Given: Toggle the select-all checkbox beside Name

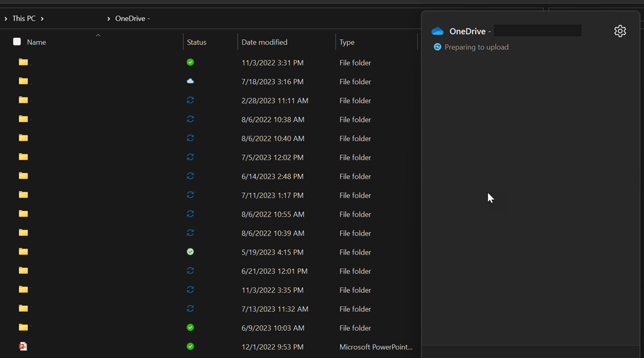Looking at the screenshot, I should pos(17,42).
